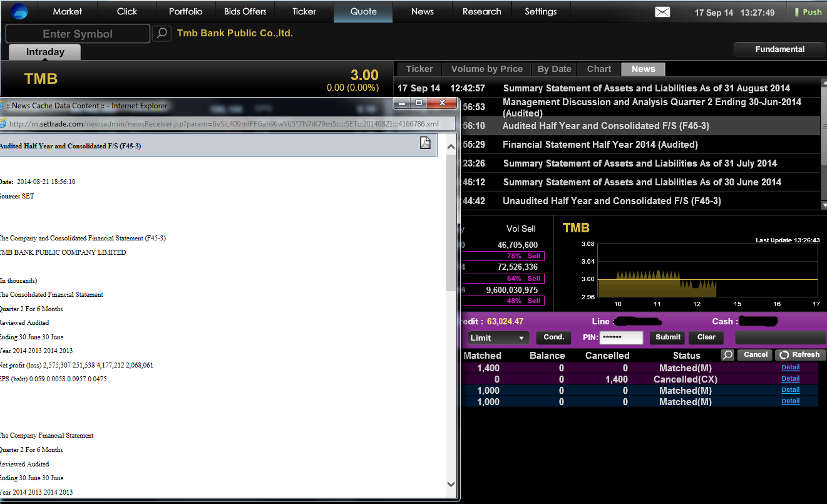
Task: Submit the order
Action: pyautogui.click(x=668, y=337)
